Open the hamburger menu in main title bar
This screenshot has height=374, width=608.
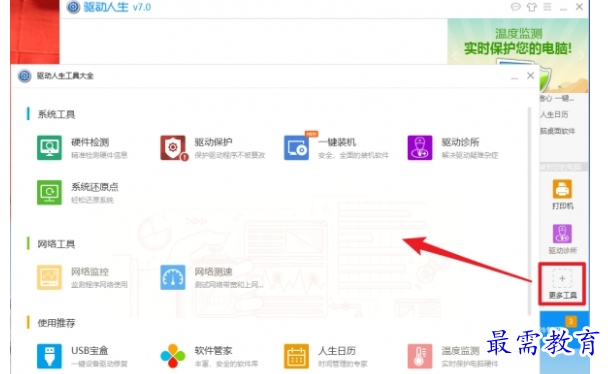pyautogui.click(x=547, y=7)
